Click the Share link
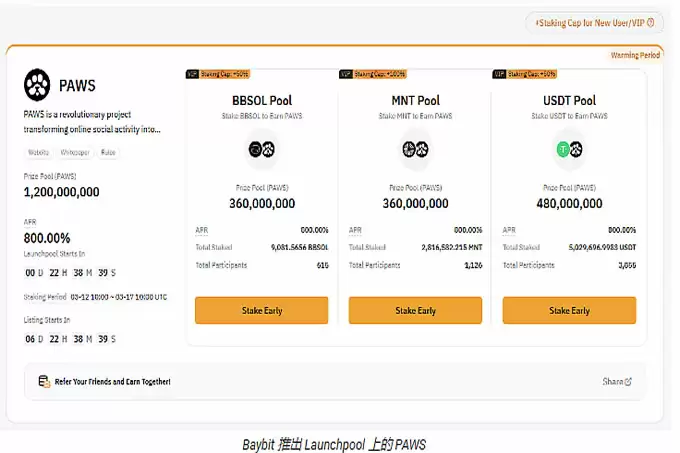680x453 pixels. pyautogui.click(x=617, y=381)
